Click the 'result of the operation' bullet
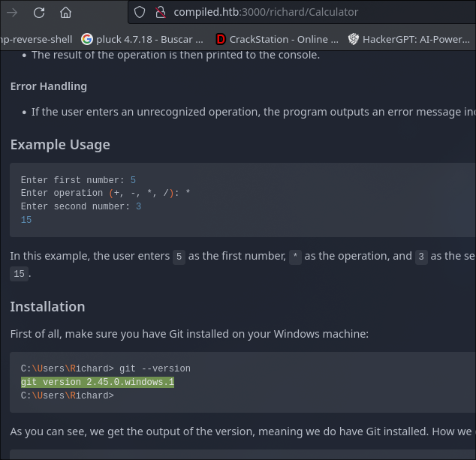Screen dimensions: 476x460 [176, 55]
